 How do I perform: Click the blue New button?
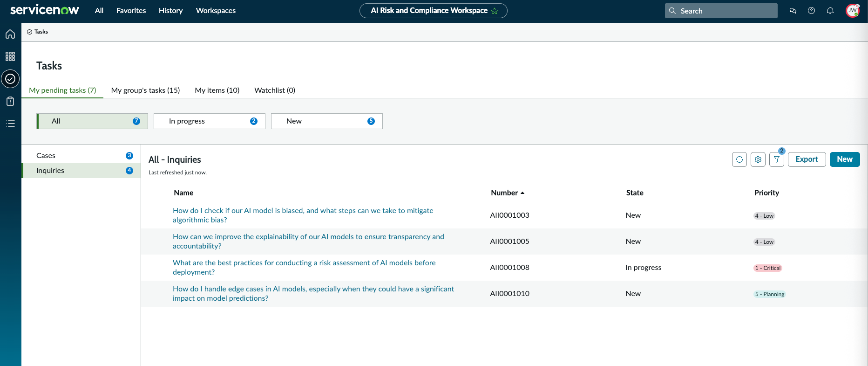[x=845, y=159]
